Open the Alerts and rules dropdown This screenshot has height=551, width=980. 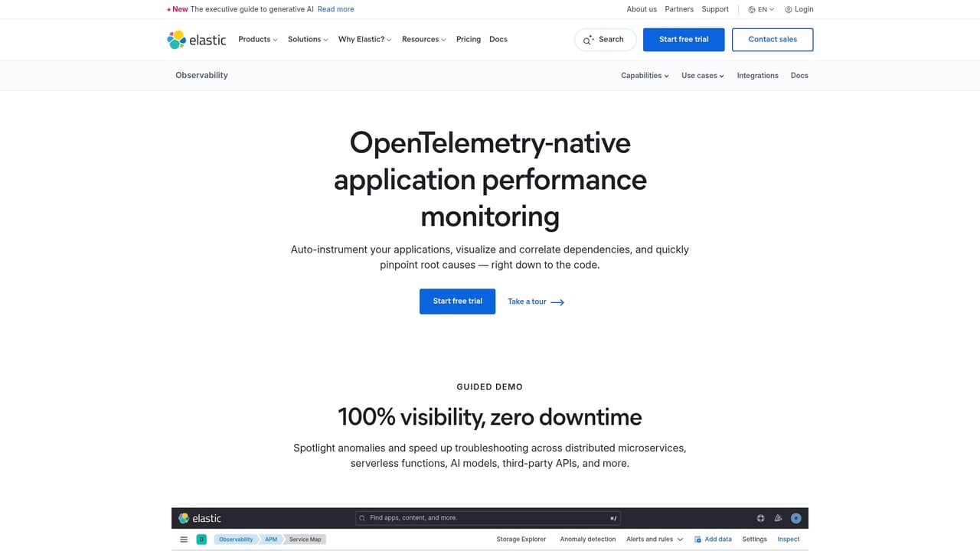click(653, 539)
